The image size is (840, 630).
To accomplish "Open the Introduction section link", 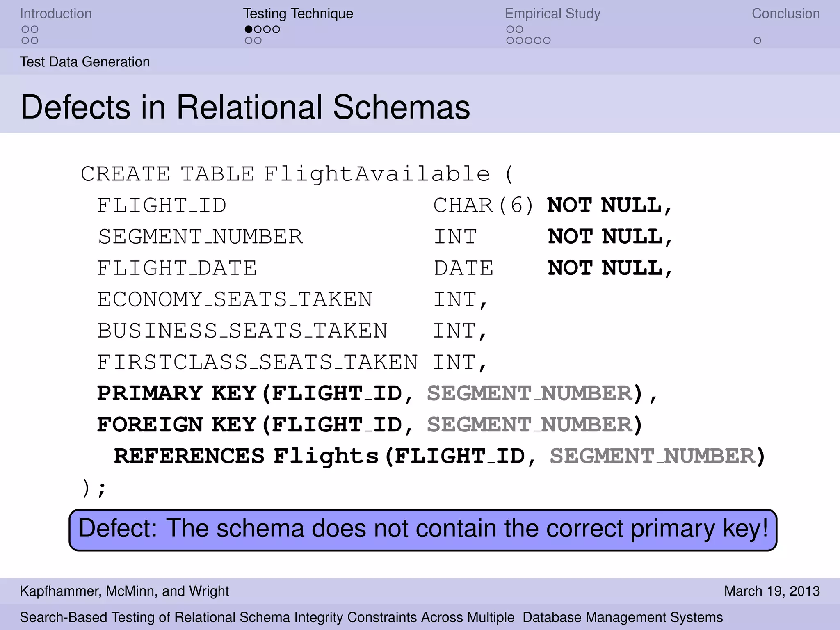I will (x=56, y=14).
